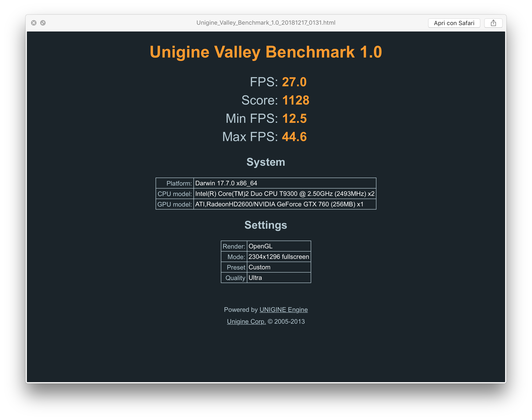Select the Ultra quality value
Viewport: 532px width, 420px height.
pyautogui.click(x=279, y=278)
